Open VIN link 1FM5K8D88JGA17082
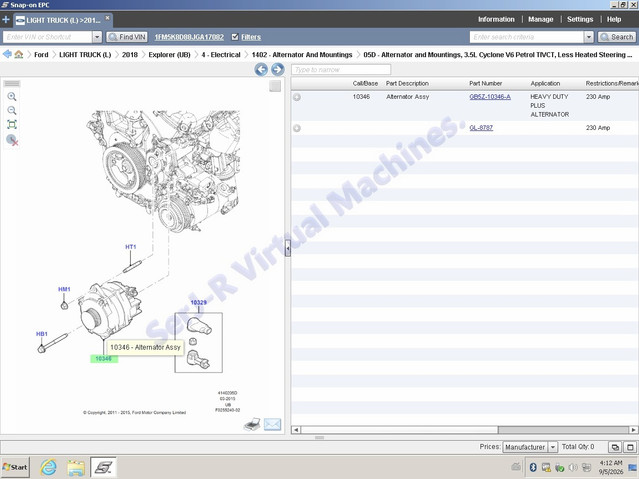The height and width of the screenshot is (479, 639). click(189, 37)
